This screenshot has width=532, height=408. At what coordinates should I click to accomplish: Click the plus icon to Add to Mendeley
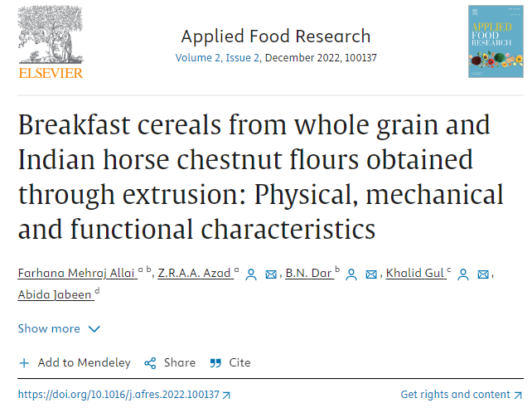pyautogui.click(x=24, y=363)
